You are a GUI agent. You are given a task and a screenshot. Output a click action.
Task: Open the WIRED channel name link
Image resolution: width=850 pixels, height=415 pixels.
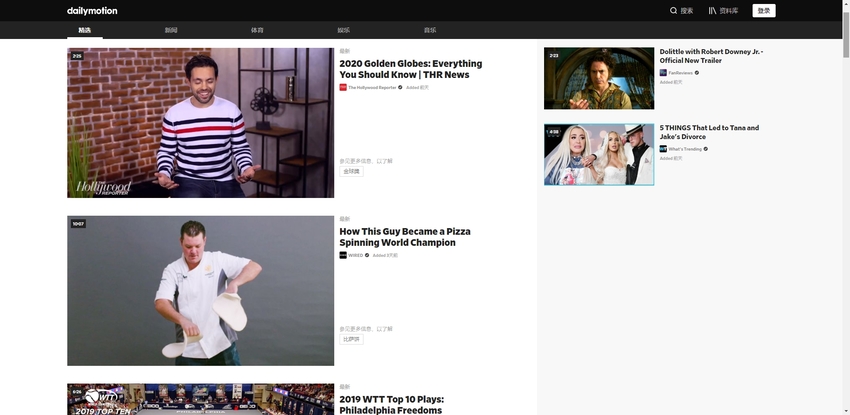tap(356, 255)
